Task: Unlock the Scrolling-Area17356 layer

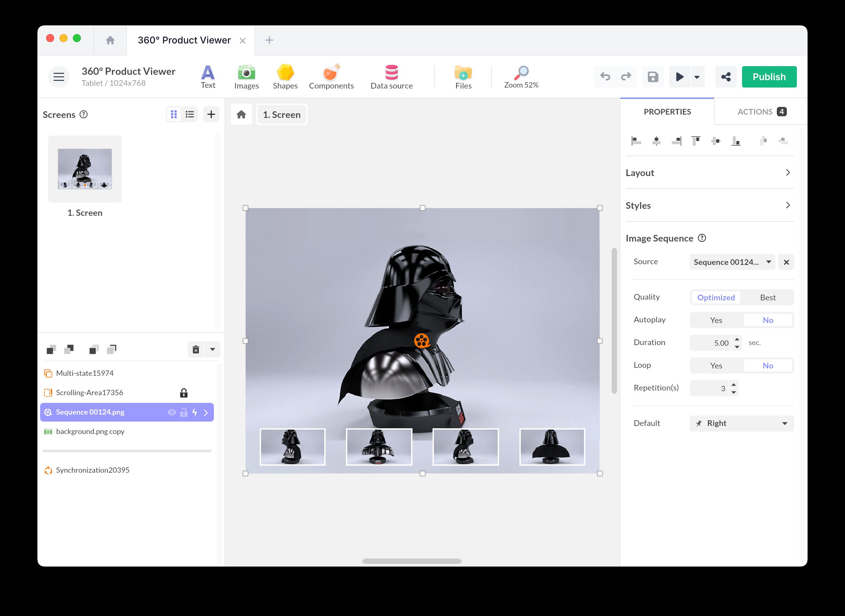Action: 184,393
